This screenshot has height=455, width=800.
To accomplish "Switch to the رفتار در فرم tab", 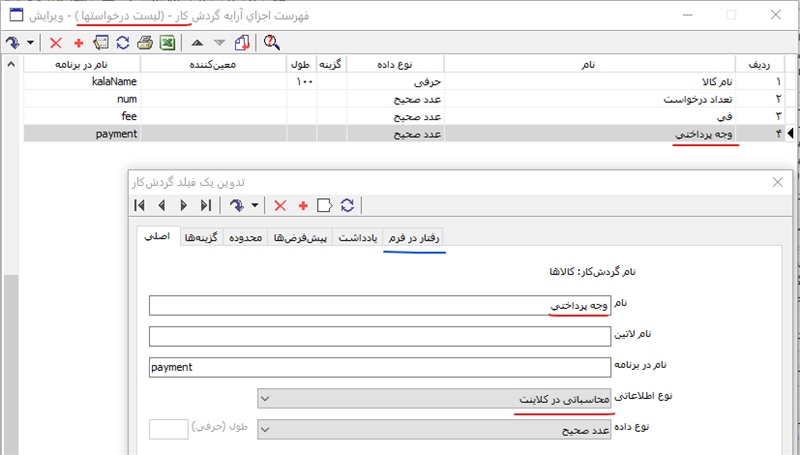I will point(417,238).
